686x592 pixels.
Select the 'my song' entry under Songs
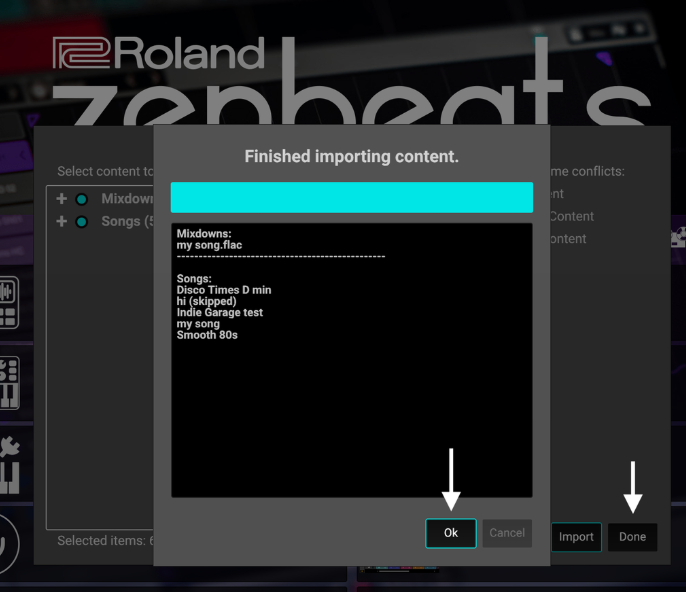pos(198,324)
